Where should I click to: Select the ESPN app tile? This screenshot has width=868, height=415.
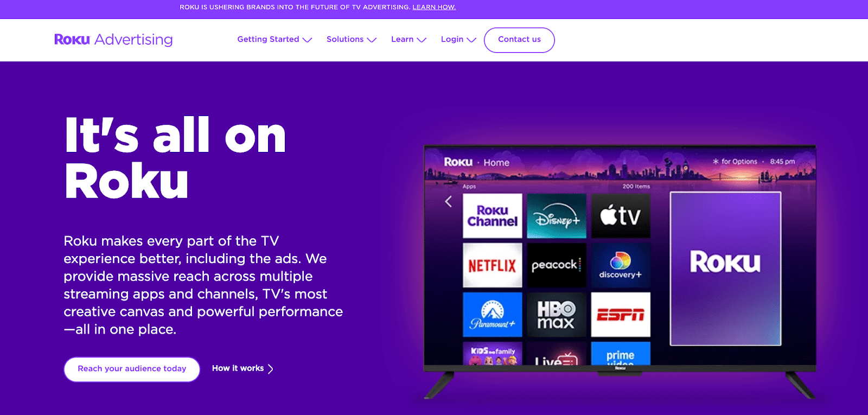621,315
